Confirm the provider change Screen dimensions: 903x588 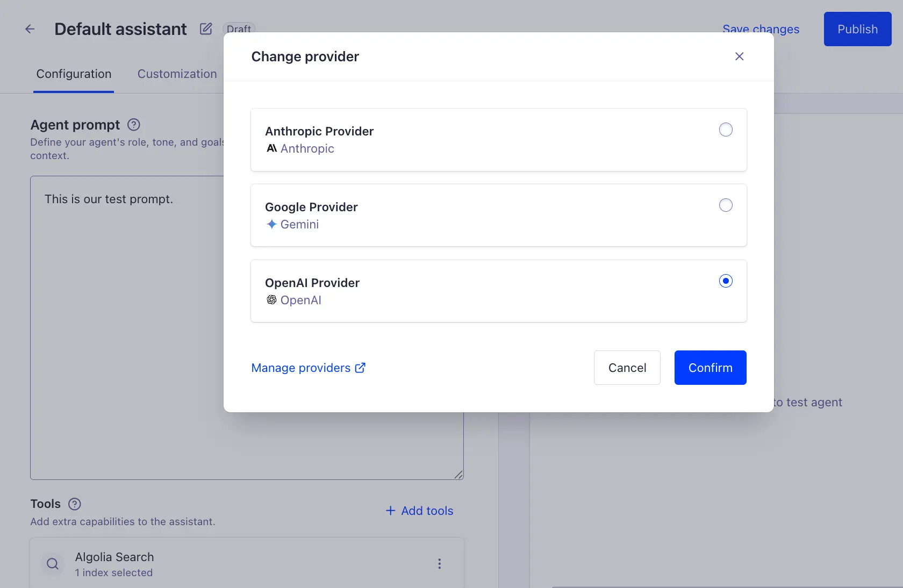[x=710, y=368]
